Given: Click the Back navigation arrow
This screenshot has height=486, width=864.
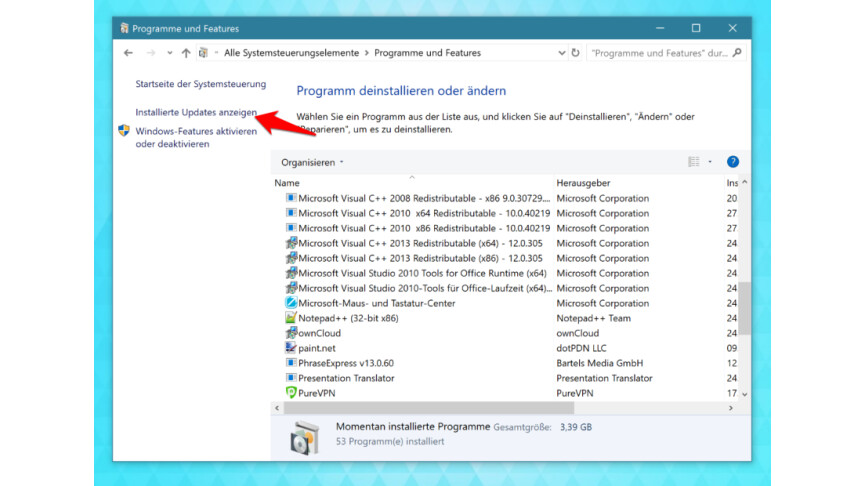Looking at the screenshot, I should 128,53.
